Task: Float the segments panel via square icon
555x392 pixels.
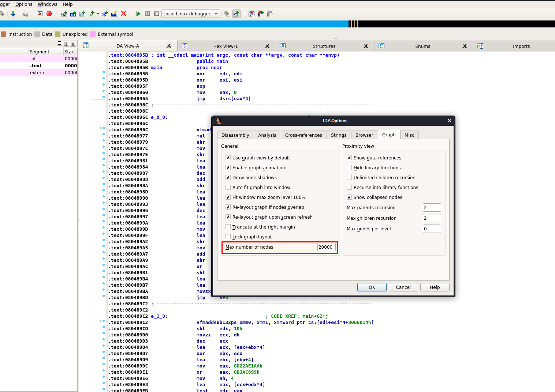Action: pos(60,43)
